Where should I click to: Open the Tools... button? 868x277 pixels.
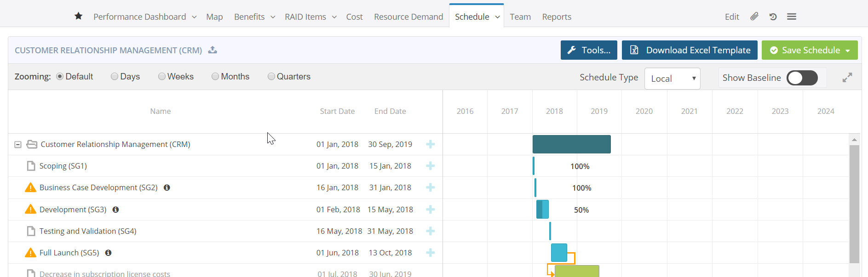(x=588, y=50)
